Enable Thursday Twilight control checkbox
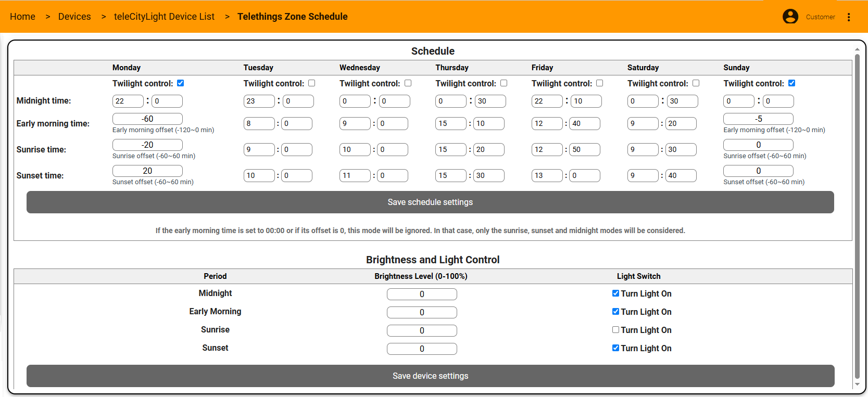 [x=504, y=83]
